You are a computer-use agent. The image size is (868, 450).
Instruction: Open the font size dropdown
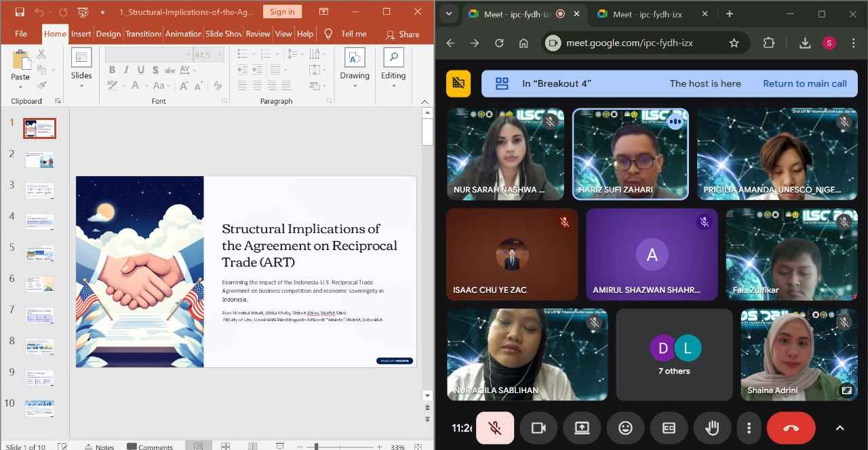219,55
